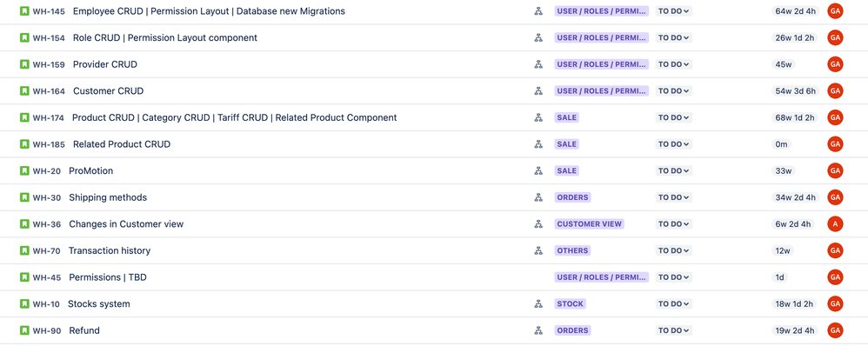Click the story icon for WH-36
This screenshot has width=868, height=346.
[x=24, y=223]
